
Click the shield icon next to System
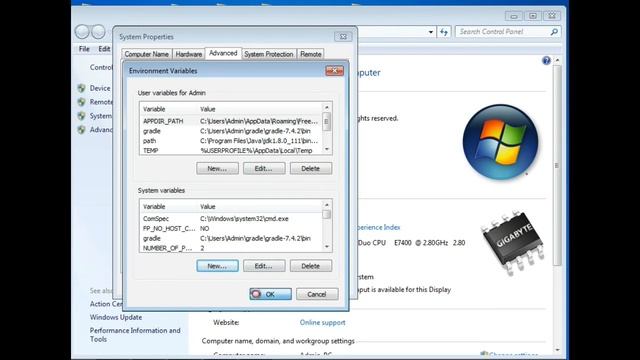82,116
